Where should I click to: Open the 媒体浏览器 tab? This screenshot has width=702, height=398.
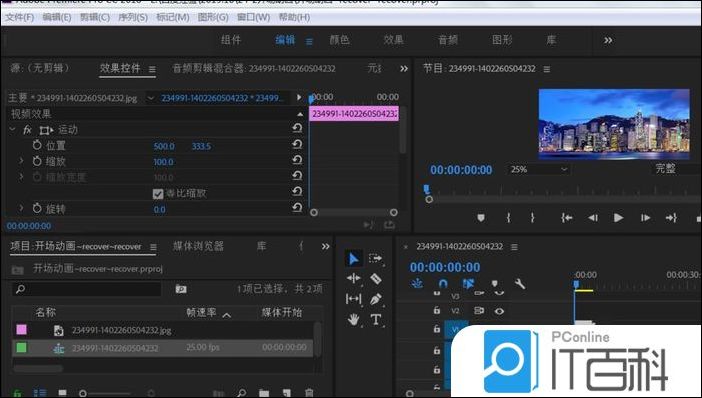[x=198, y=246]
